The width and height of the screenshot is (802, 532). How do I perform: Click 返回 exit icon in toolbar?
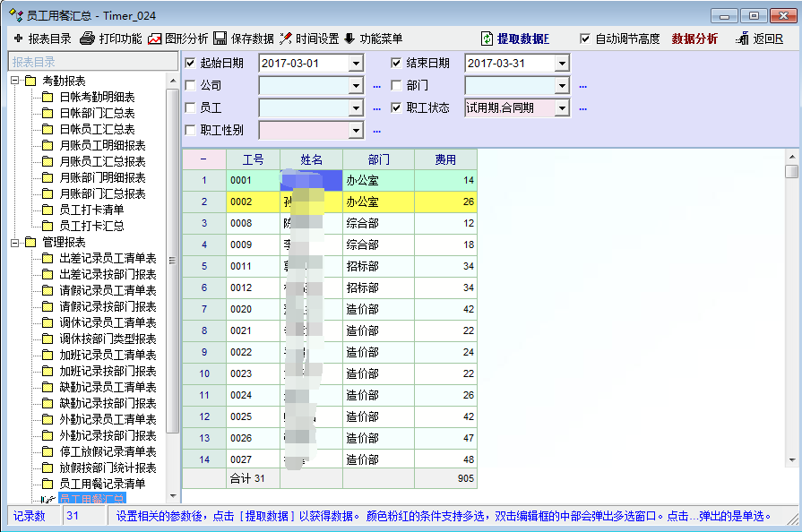(x=741, y=39)
